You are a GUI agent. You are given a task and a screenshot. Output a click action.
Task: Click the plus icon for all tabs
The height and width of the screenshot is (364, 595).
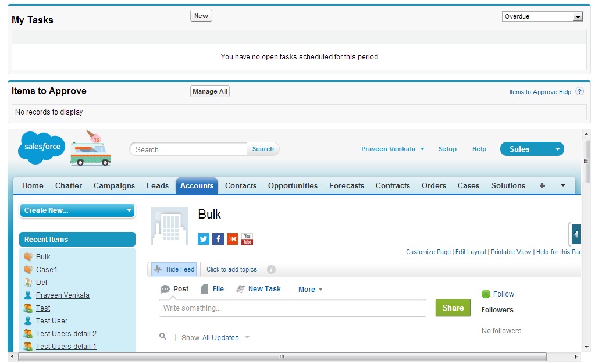pyautogui.click(x=542, y=185)
